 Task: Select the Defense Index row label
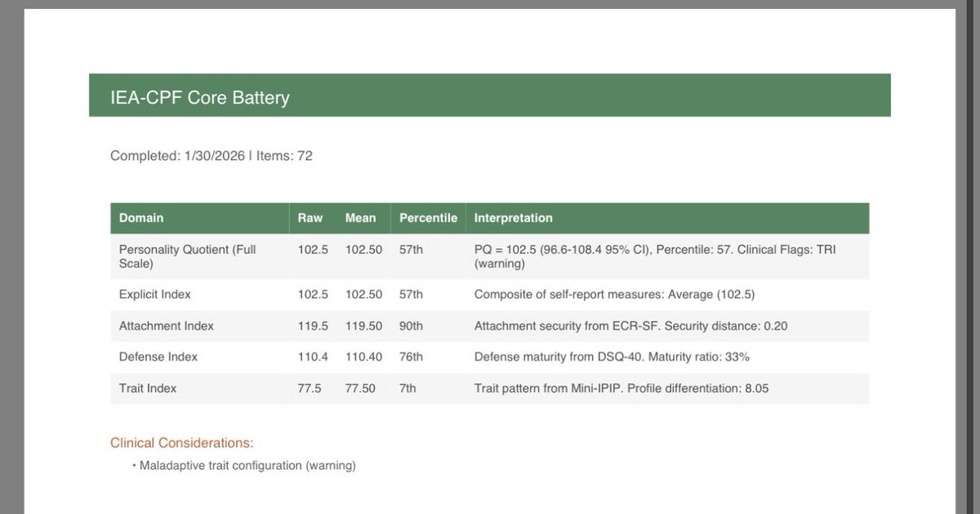tap(158, 357)
